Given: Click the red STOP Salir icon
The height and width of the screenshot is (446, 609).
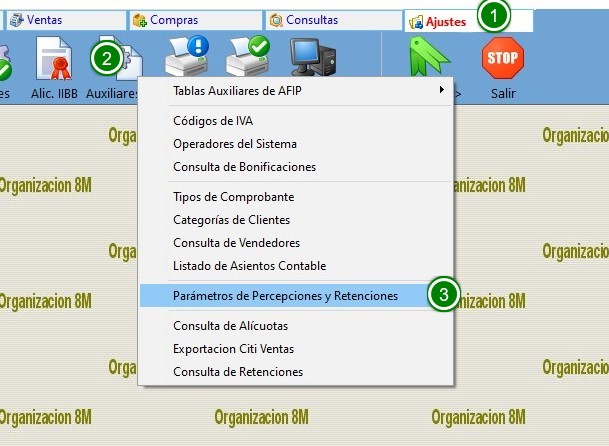Looking at the screenshot, I should 503,58.
